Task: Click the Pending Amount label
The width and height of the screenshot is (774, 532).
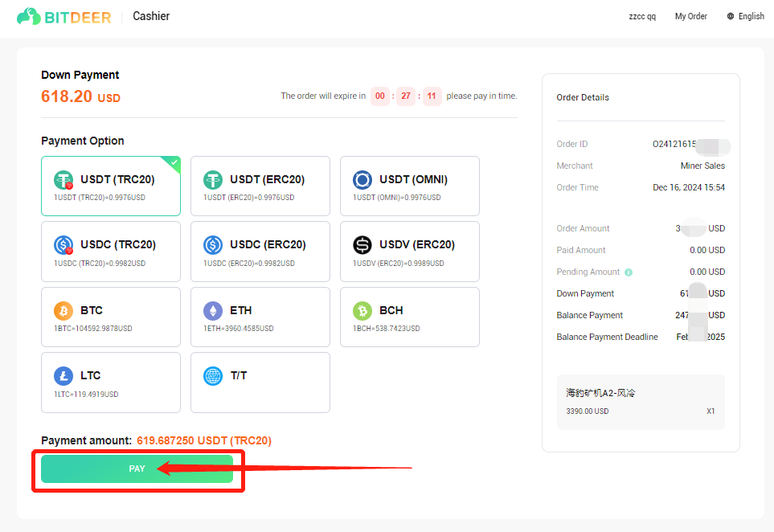Action: [588, 272]
